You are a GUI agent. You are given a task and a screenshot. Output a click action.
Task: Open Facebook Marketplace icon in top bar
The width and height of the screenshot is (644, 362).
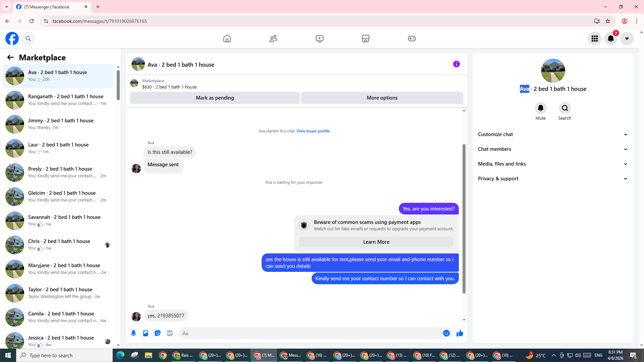(x=366, y=39)
